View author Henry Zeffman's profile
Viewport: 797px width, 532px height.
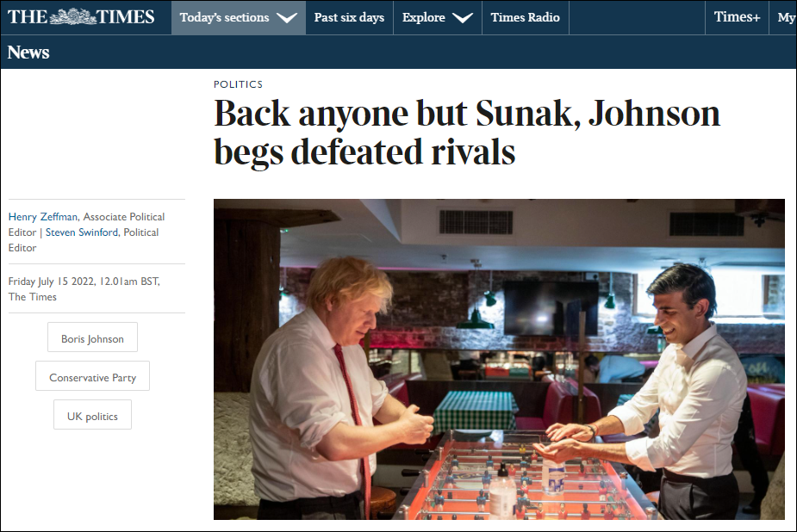click(x=43, y=217)
